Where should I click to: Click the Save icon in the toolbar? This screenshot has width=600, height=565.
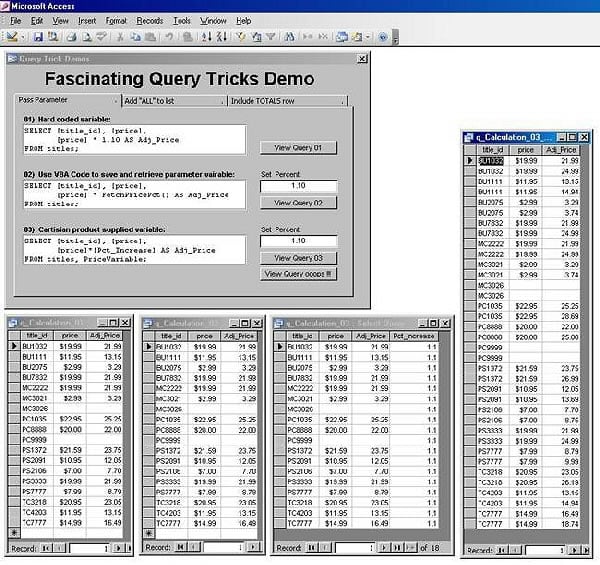coord(38,37)
